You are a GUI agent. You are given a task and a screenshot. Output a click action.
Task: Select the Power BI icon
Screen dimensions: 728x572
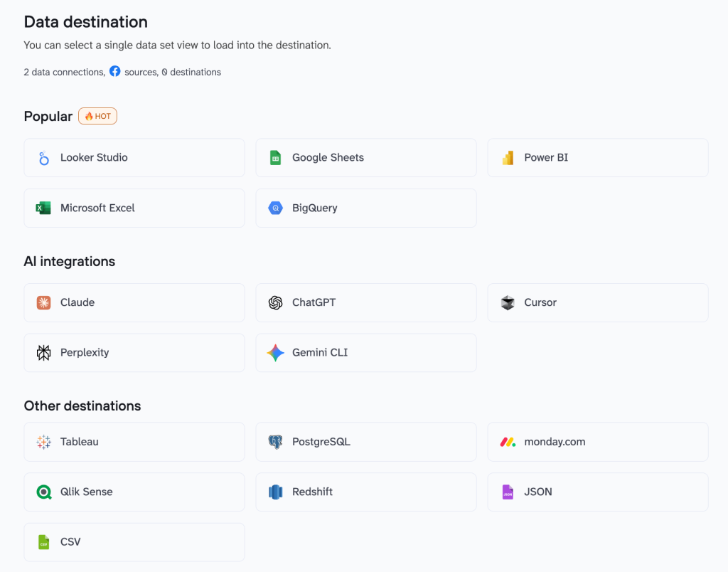click(x=507, y=157)
